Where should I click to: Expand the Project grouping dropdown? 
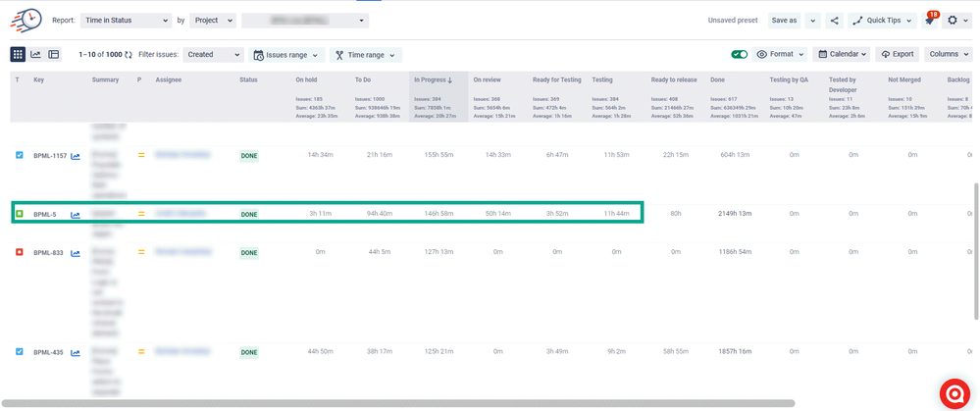[213, 21]
